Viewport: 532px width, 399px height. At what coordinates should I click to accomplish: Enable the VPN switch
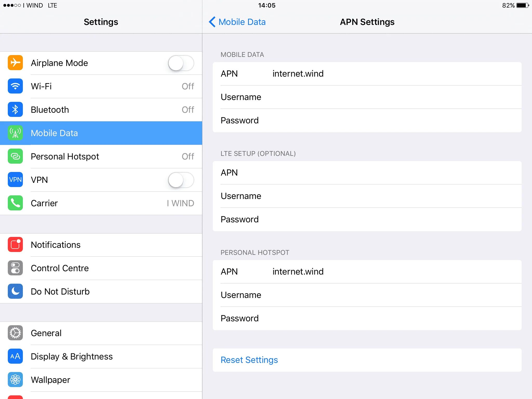click(x=181, y=180)
